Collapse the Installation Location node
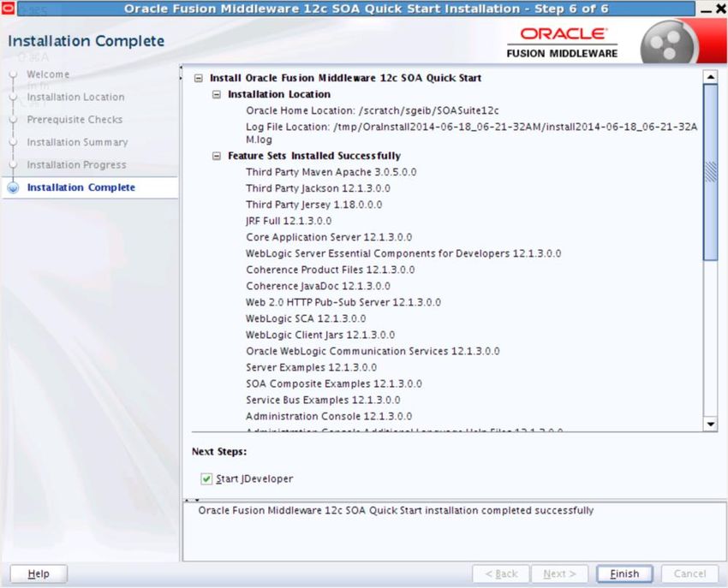728x588 pixels. (x=217, y=94)
